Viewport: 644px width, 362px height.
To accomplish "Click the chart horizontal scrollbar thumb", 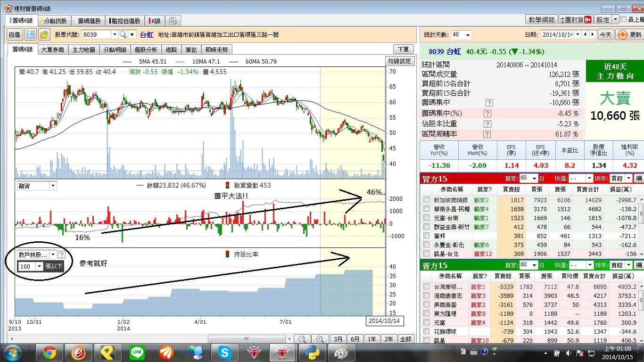I will [x=247, y=339].
